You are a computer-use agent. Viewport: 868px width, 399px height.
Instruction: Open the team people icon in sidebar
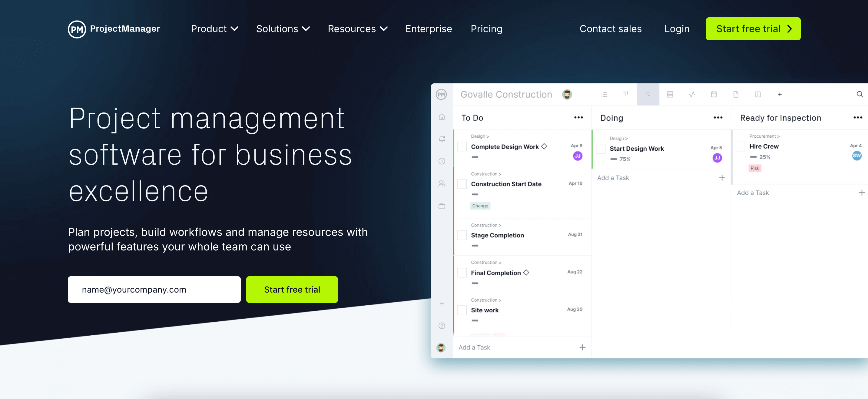click(442, 184)
